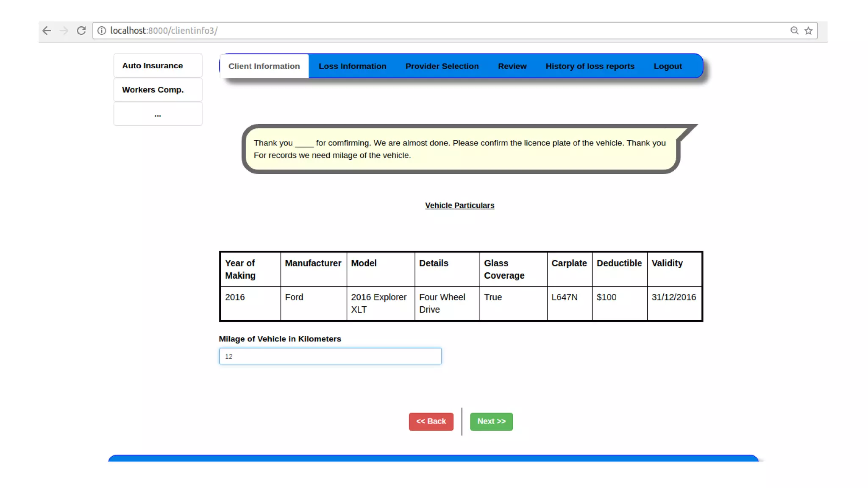
Task: Click the 31/12/2016 validity cell
Action: [x=674, y=303]
